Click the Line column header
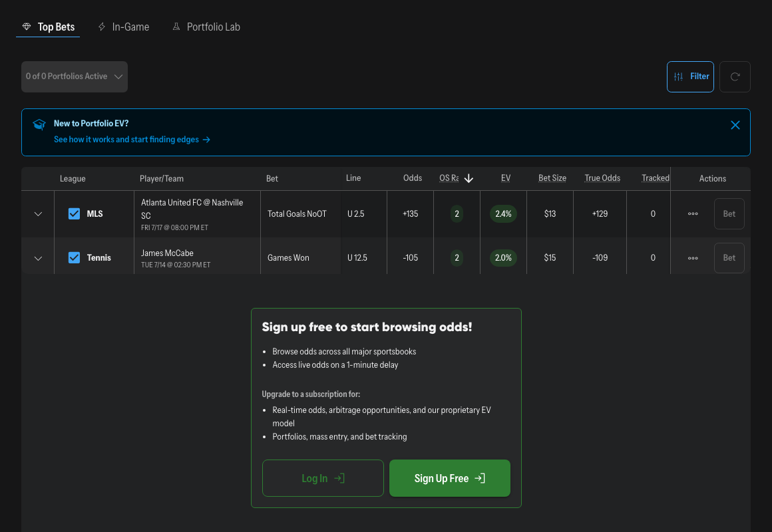This screenshot has height=532, width=772. [x=353, y=178]
